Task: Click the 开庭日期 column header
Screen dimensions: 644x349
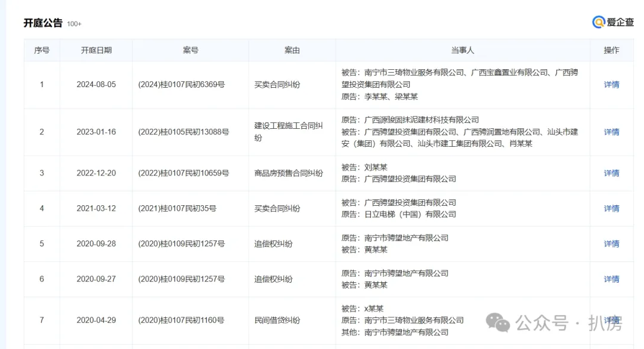Action: click(96, 50)
